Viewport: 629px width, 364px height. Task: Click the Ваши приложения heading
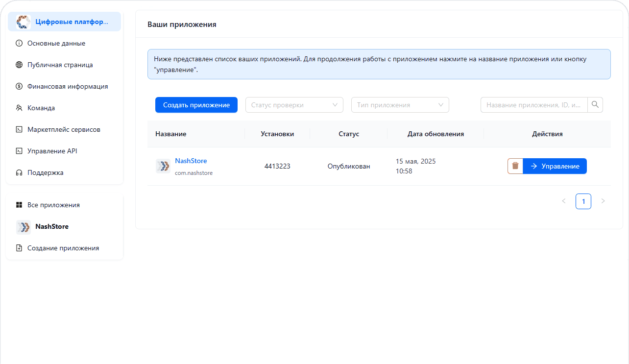182,24
